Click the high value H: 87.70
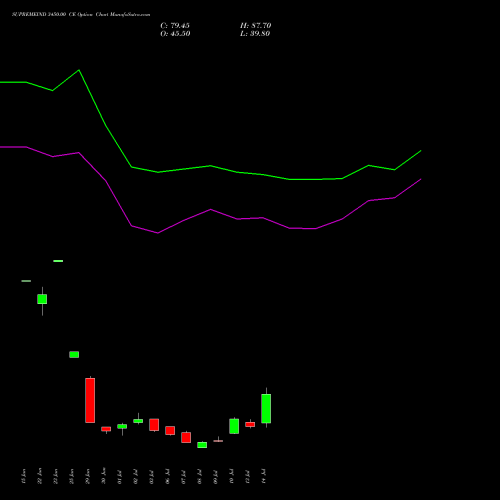This screenshot has width=500, height=500. (256, 26)
